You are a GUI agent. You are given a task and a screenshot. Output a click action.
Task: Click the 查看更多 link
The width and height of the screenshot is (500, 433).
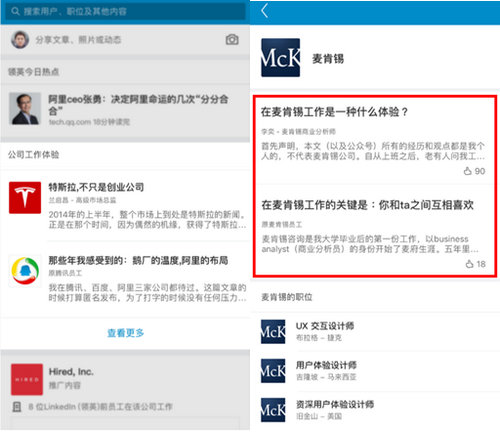(126, 333)
